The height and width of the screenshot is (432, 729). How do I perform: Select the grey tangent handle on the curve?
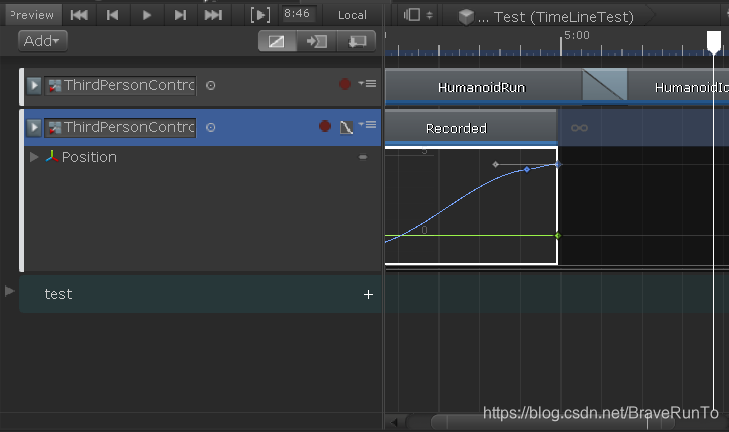pyautogui.click(x=496, y=164)
